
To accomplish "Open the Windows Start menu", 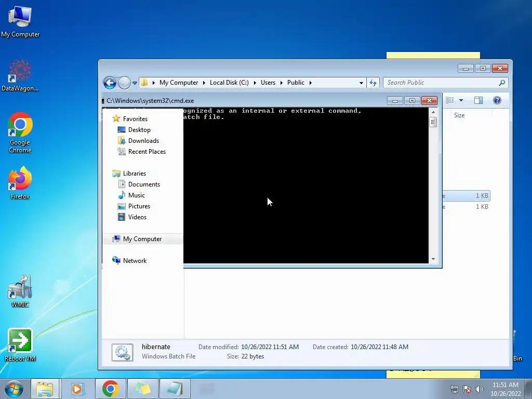I will (x=14, y=389).
